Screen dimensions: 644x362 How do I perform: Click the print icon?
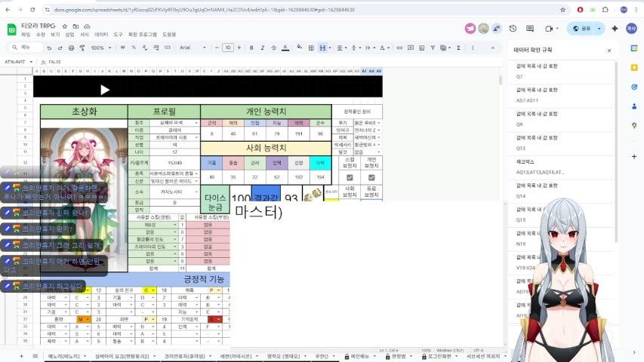click(x=71, y=48)
